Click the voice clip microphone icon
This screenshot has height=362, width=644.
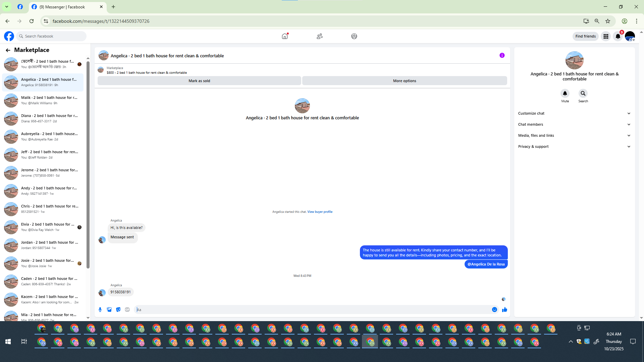tap(100, 310)
